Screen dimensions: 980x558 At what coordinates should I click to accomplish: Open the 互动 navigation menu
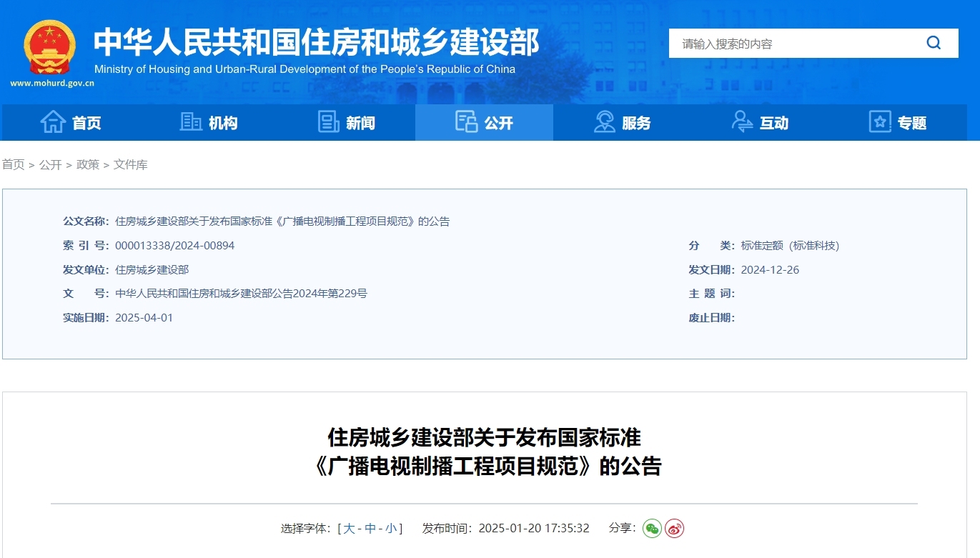[x=773, y=122]
